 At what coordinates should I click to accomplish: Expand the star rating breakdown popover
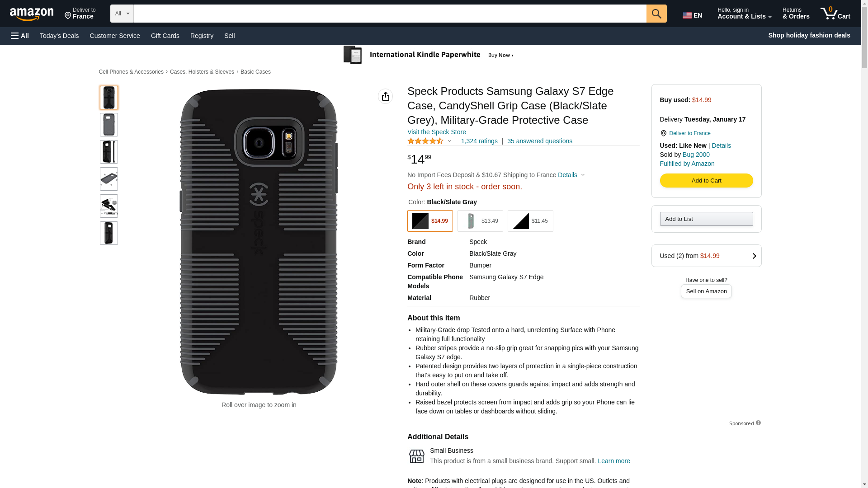(449, 141)
